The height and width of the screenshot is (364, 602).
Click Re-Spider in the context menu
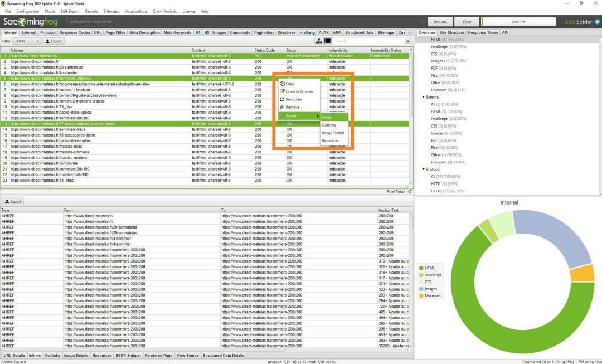pos(293,99)
